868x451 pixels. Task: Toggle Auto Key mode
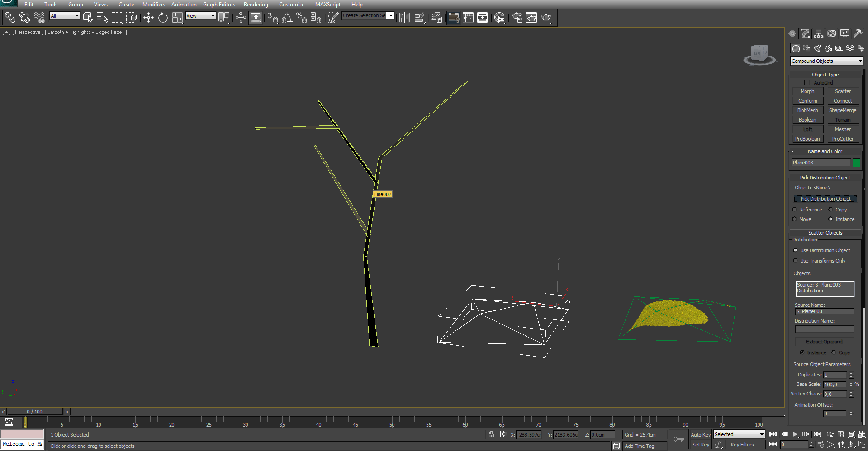700,434
